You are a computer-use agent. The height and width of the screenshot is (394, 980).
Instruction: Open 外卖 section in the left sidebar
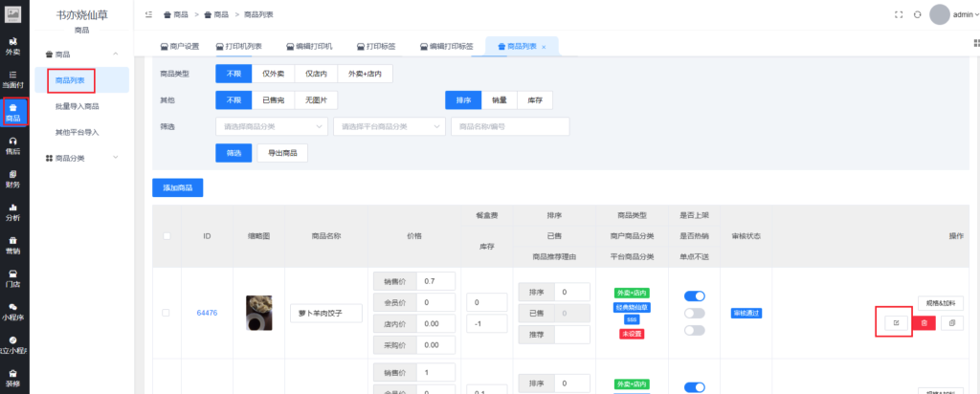pyautogui.click(x=13, y=46)
